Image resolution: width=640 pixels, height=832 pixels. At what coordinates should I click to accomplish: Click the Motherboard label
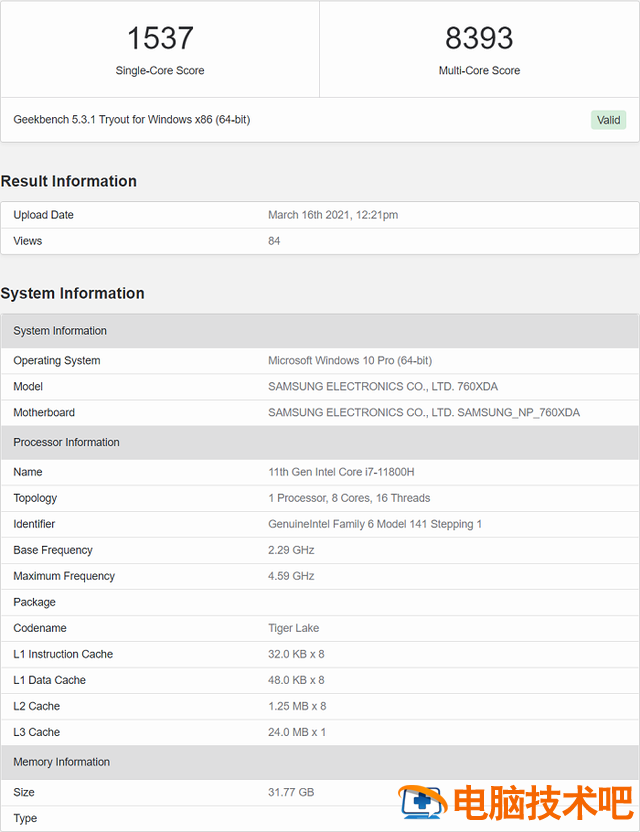pyautogui.click(x=44, y=413)
